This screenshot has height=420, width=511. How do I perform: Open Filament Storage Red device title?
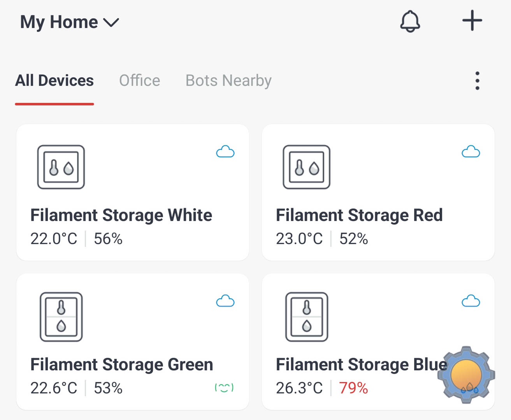(x=359, y=215)
